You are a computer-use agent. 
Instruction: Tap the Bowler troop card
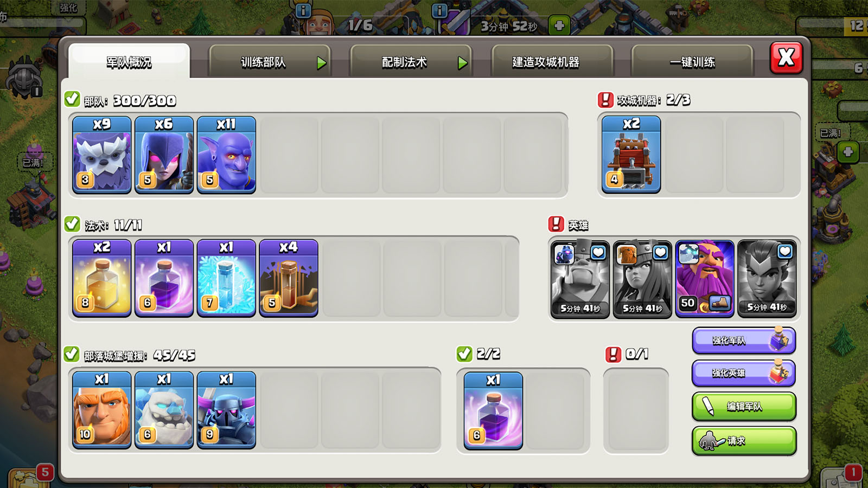[227, 155]
